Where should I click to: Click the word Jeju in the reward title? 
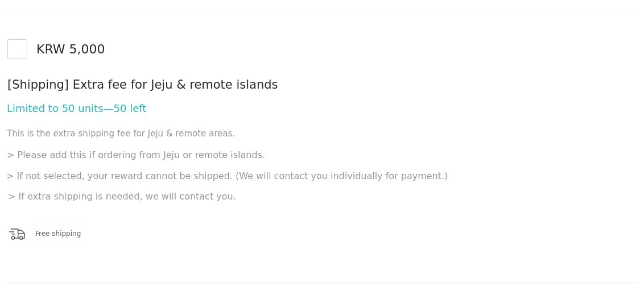162,85
